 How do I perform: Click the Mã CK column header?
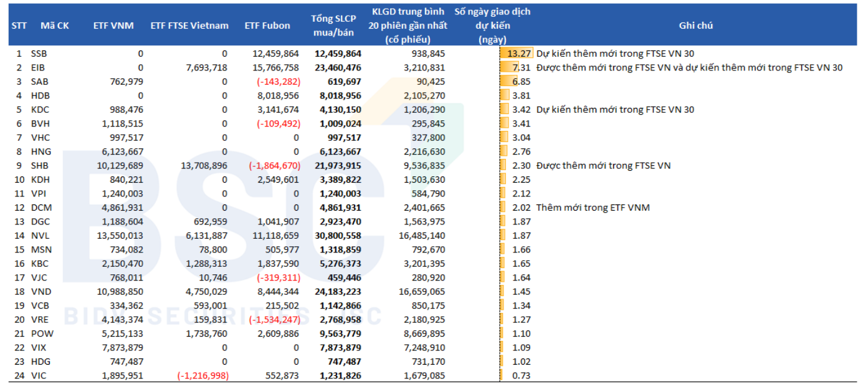pos(55,26)
